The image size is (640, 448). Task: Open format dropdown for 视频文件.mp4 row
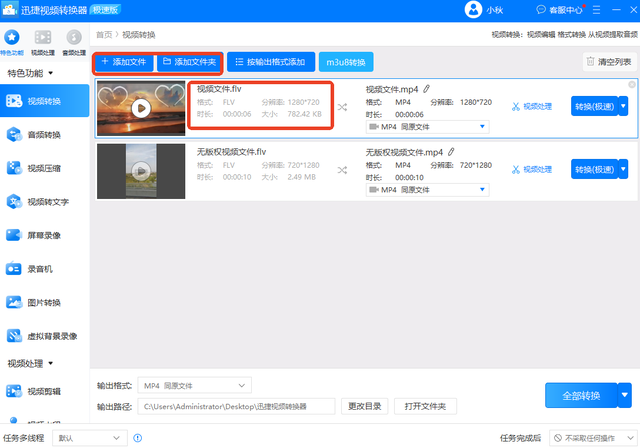pyautogui.click(x=427, y=127)
